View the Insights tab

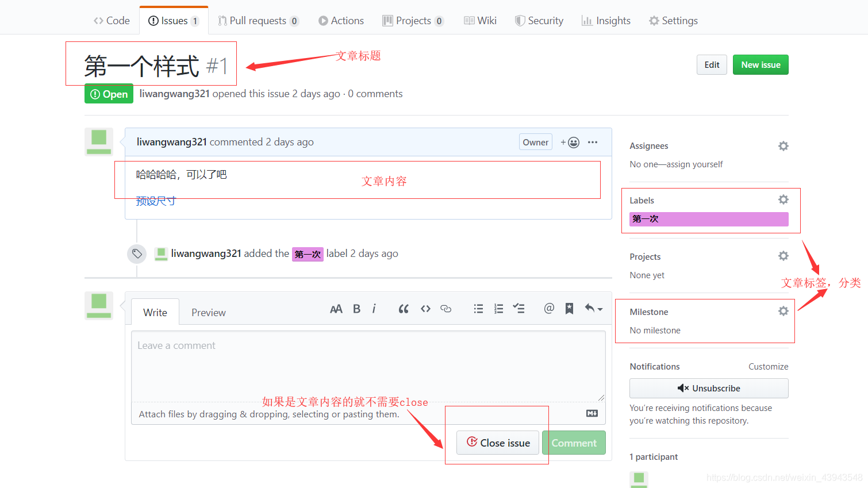(x=606, y=21)
